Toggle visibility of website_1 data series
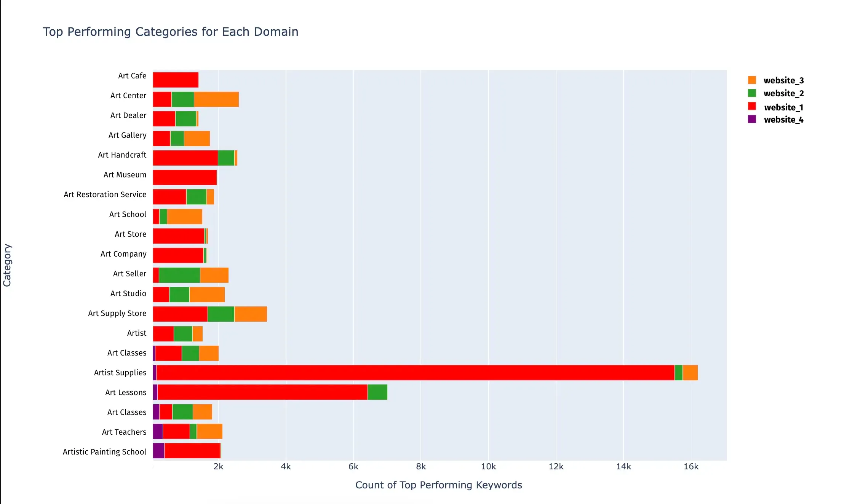The width and height of the screenshot is (844, 504). coord(778,106)
